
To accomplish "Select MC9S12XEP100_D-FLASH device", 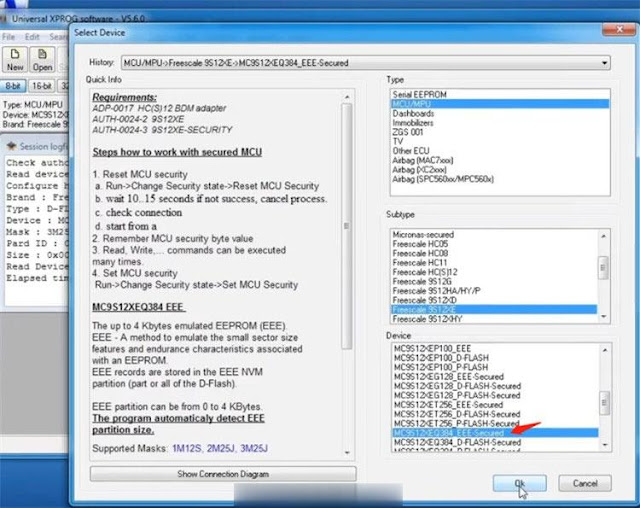I will pos(495,358).
